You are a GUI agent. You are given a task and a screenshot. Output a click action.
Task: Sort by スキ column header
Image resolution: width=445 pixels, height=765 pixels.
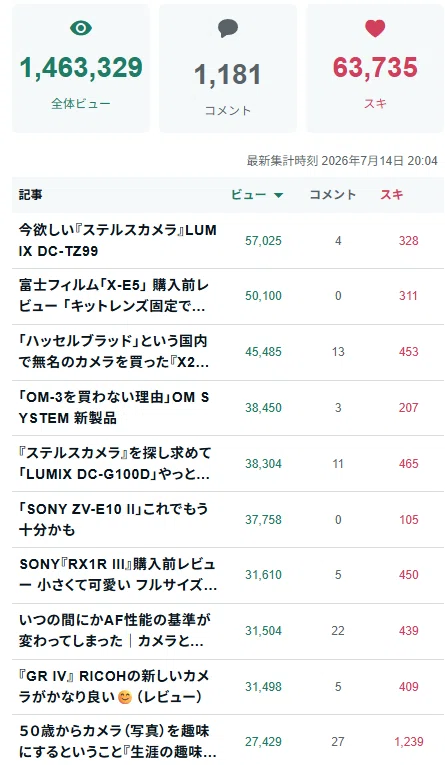392,194
